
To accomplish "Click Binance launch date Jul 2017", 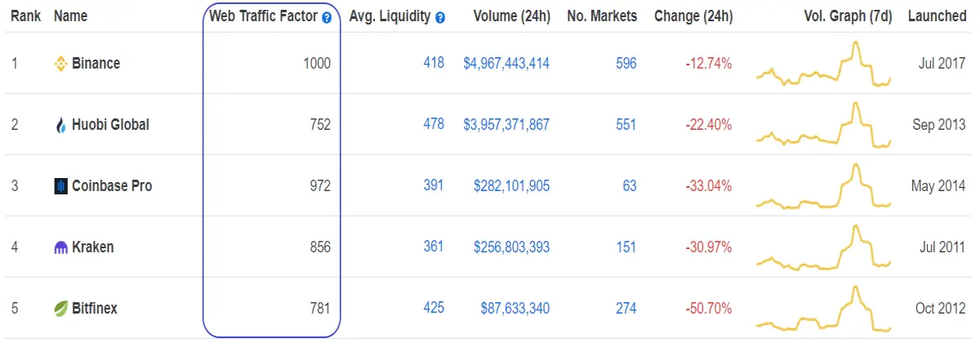I will pyautogui.click(x=942, y=63).
